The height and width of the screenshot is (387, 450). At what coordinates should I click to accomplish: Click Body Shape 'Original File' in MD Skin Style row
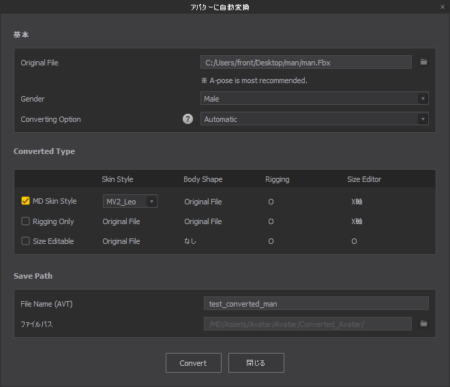[x=203, y=202]
